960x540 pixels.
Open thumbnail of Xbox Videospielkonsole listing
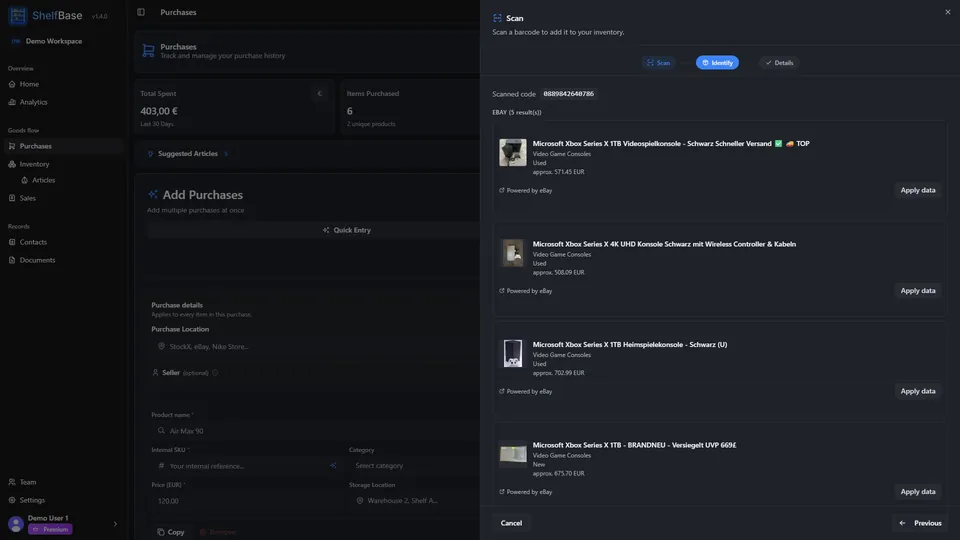click(512, 152)
